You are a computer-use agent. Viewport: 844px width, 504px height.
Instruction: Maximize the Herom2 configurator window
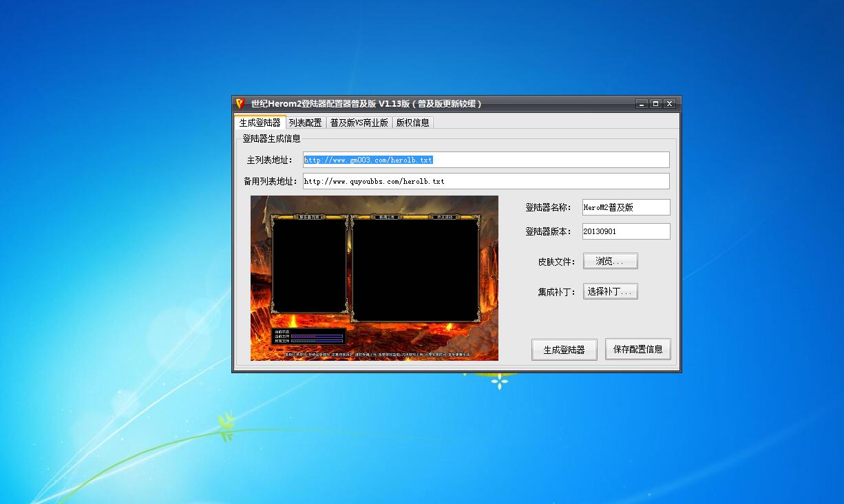tap(655, 104)
